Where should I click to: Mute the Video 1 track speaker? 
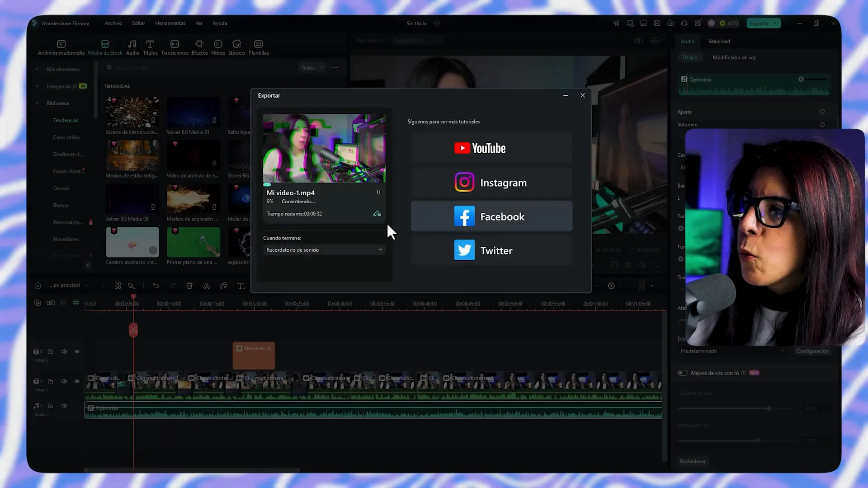click(64, 381)
